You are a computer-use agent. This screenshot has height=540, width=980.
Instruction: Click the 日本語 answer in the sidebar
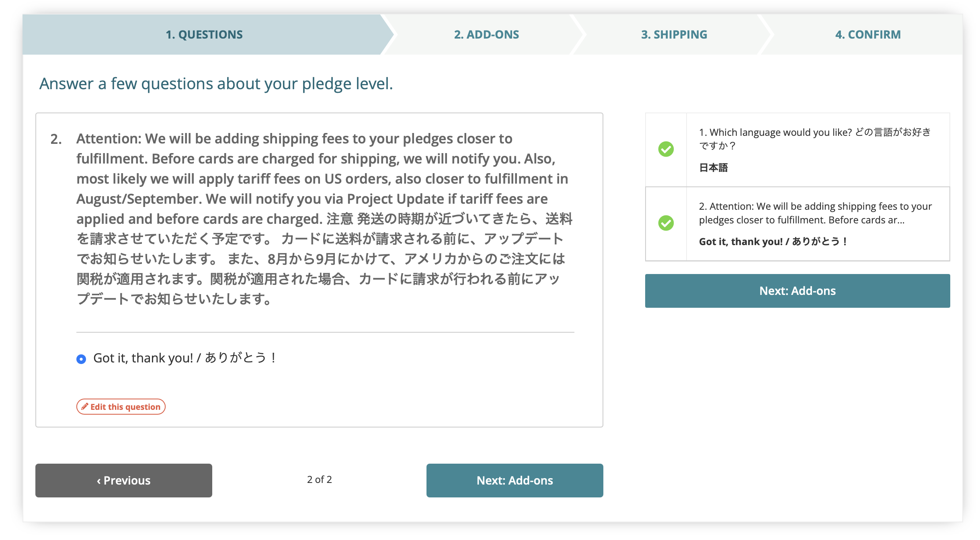click(x=713, y=168)
